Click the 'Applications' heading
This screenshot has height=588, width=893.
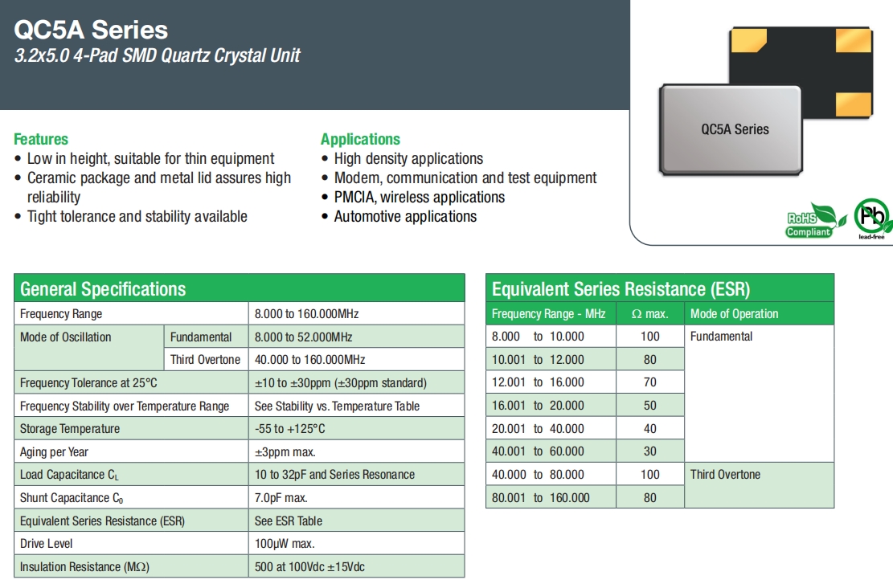pyautogui.click(x=361, y=139)
